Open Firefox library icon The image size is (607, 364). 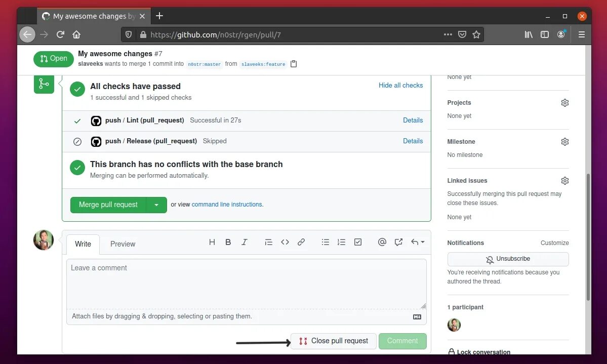pos(529,34)
